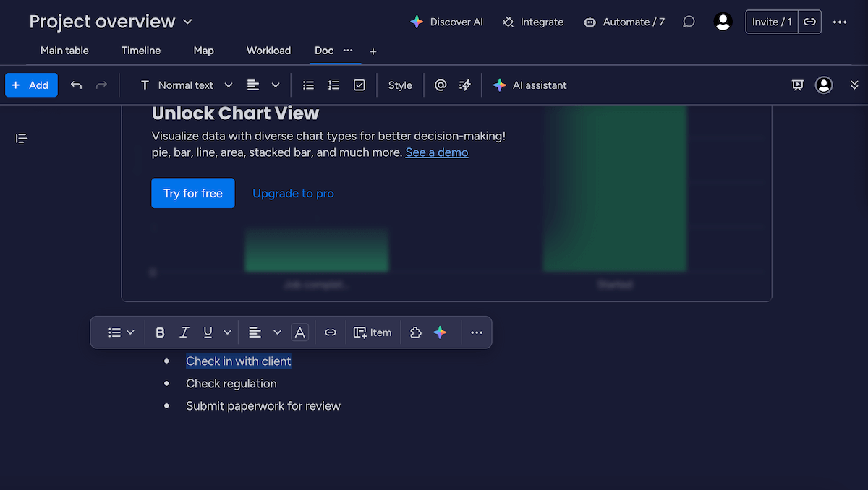Click the Item insert icon in floating toolbar
This screenshot has height=490, width=868.
[373, 332]
